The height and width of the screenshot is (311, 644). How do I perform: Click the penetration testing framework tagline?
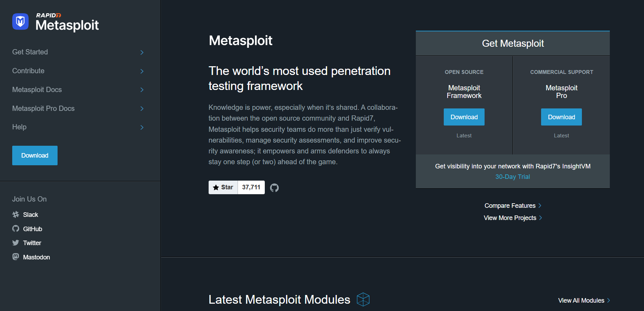click(x=299, y=78)
